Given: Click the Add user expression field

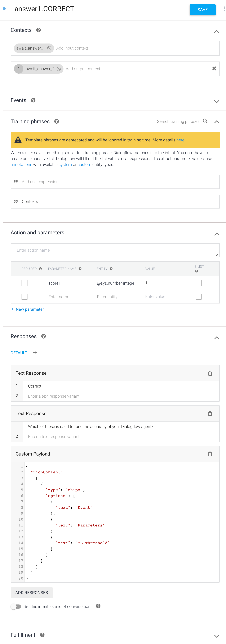Looking at the screenshot, I should pos(115,182).
